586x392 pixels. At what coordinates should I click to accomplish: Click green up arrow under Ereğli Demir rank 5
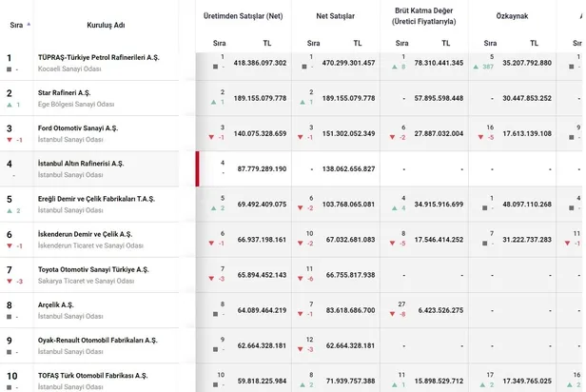tap(10, 209)
